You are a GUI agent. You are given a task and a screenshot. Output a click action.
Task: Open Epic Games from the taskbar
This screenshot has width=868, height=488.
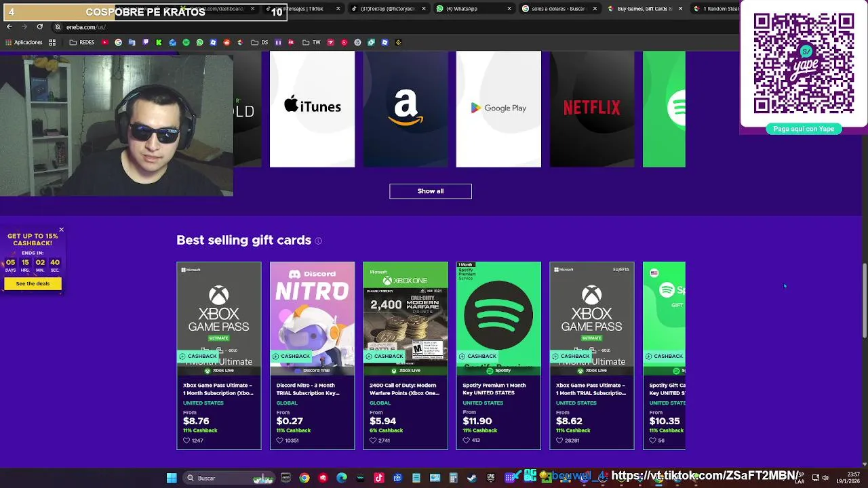tap(491, 478)
